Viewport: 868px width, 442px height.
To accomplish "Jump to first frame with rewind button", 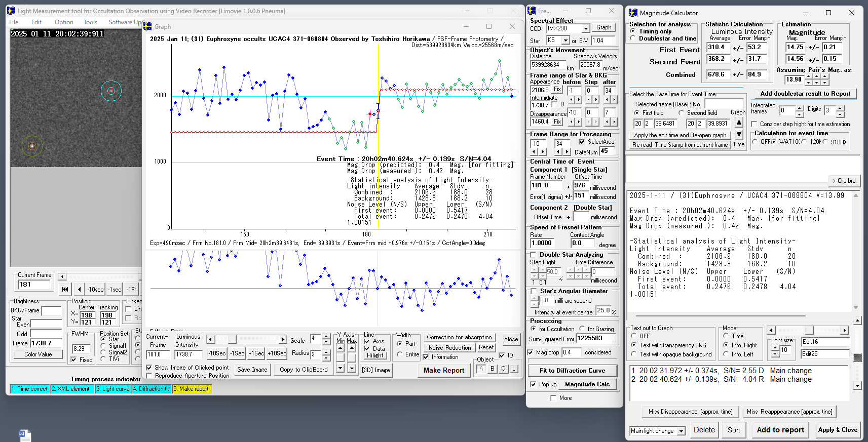I will tap(65, 289).
